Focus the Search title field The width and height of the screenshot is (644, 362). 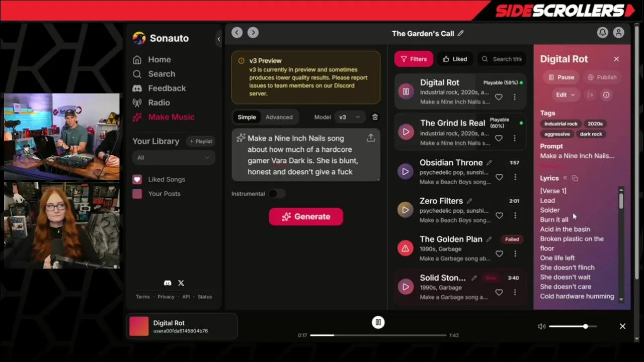point(502,59)
